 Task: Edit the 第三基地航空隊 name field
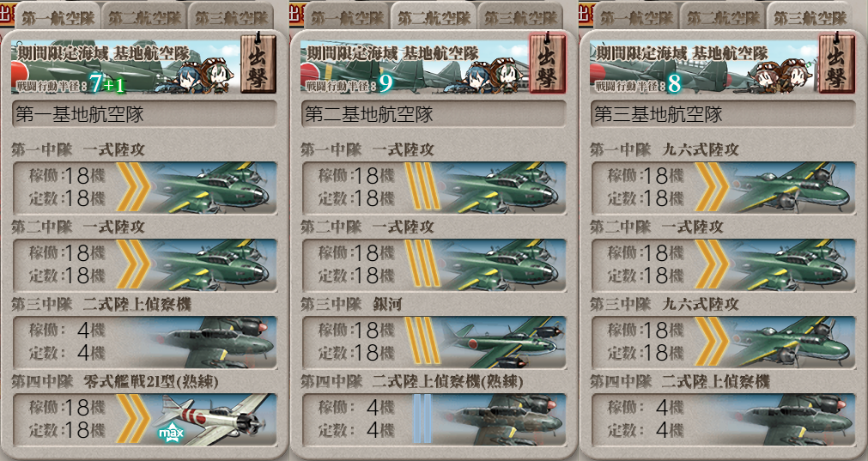[723, 114]
